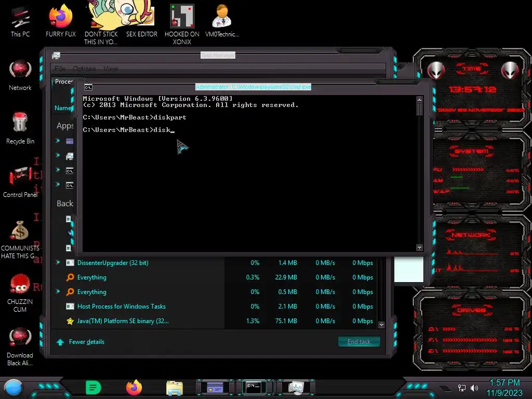Collapse Task Manager with Fewer details
Image resolution: width=532 pixels, height=399 pixels.
pos(81,342)
